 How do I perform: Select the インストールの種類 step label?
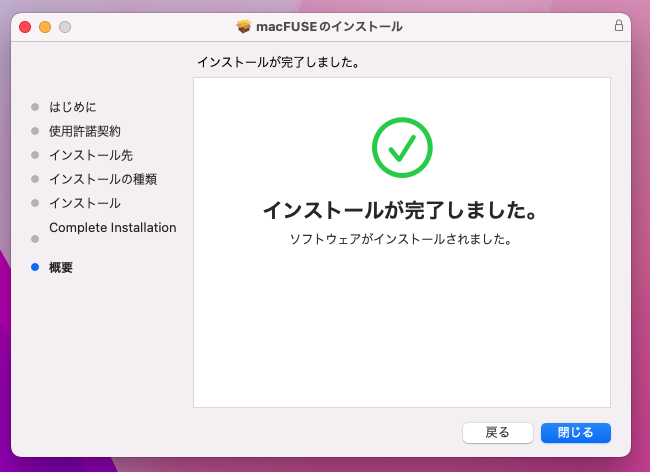[x=103, y=179]
